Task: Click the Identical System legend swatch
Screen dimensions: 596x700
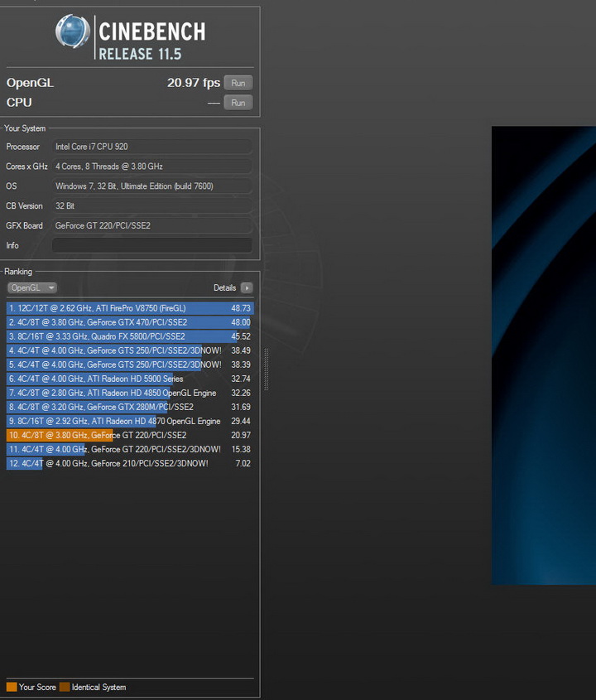Action: tap(65, 687)
